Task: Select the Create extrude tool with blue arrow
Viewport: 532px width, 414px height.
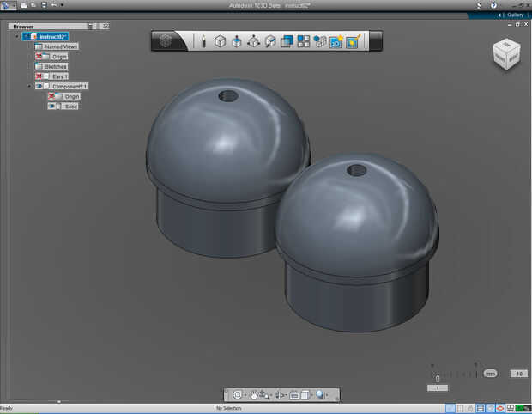Action: (237, 41)
